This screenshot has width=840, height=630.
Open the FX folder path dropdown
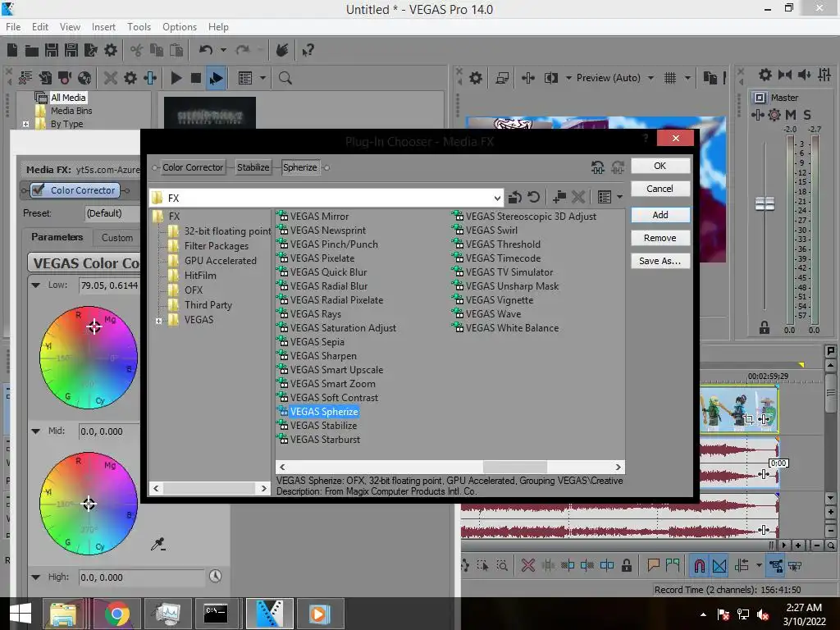click(497, 199)
